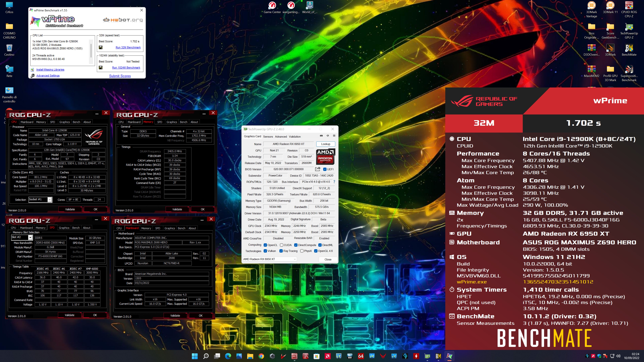
Task: Click the wPrime icon in taskbar
Action: [x=449, y=356]
